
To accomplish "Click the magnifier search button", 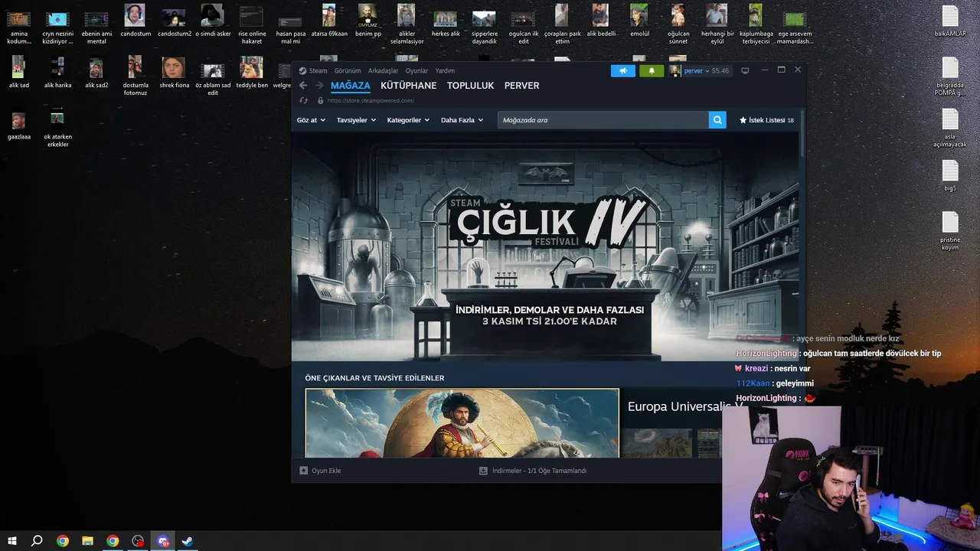I will (x=717, y=120).
